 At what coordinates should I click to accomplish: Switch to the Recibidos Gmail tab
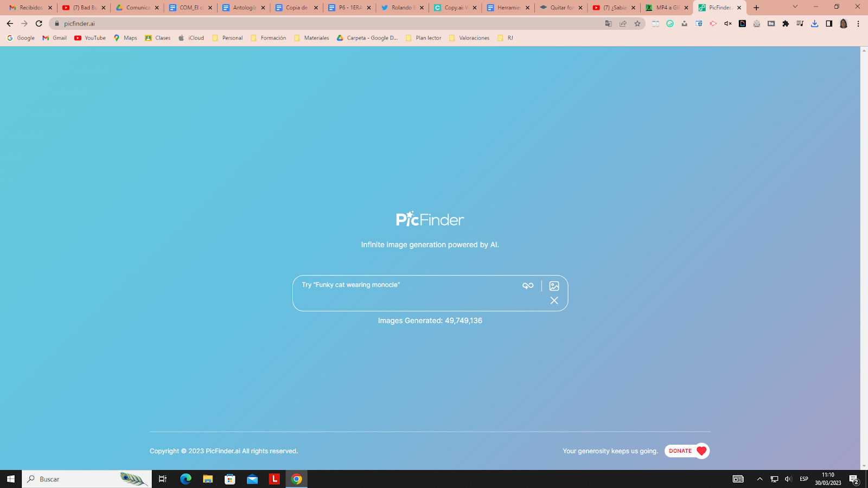tap(30, 8)
